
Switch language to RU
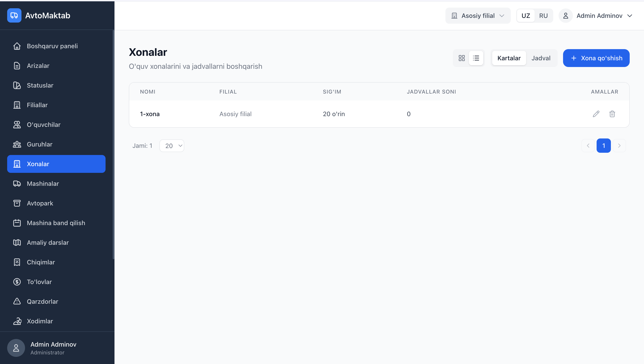point(543,16)
